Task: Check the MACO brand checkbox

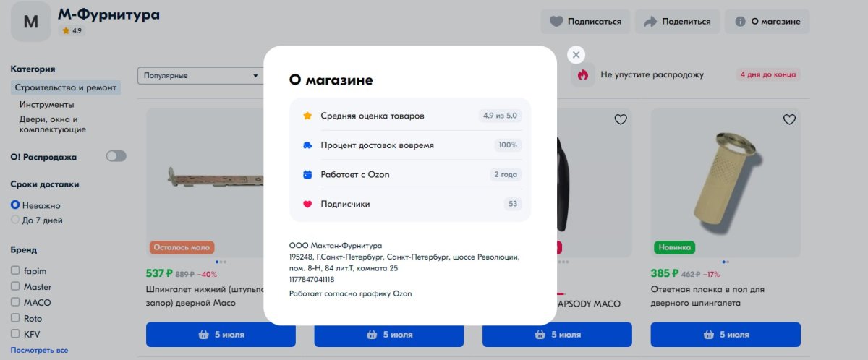Action: pos(15,303)
